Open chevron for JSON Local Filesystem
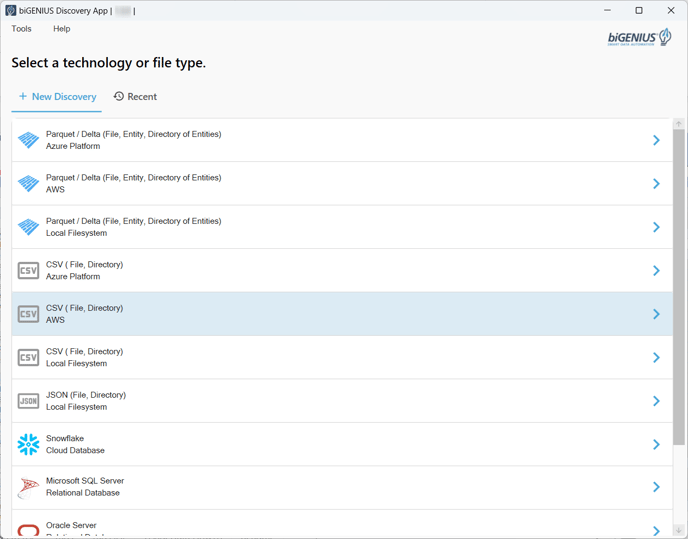Image resolution: width=688 pixels, height=539 pixels. point(656,401)
